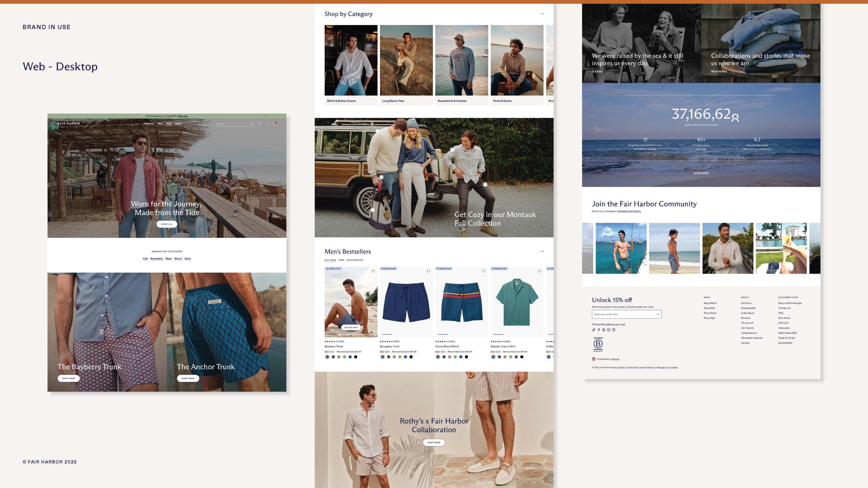Open the Shirts & Button Downs category thumbnail
The height and width of the screenshot is (488, 868).
coord(351,60)
